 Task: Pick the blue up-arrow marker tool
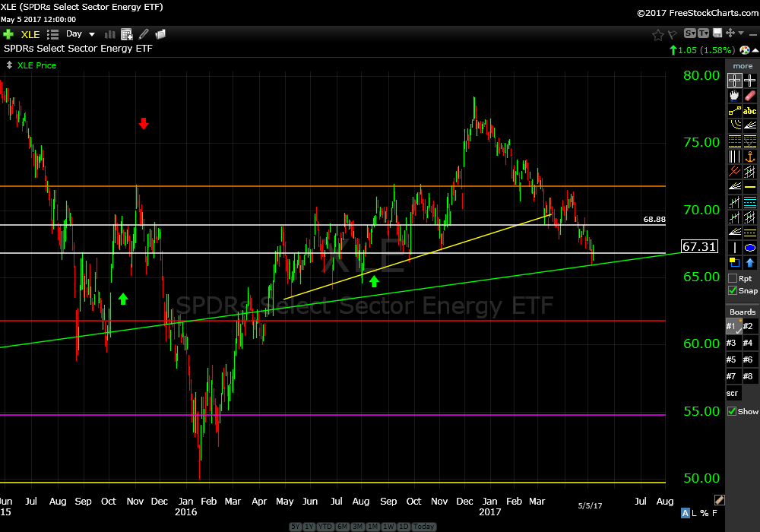click(x=750, y=263)
